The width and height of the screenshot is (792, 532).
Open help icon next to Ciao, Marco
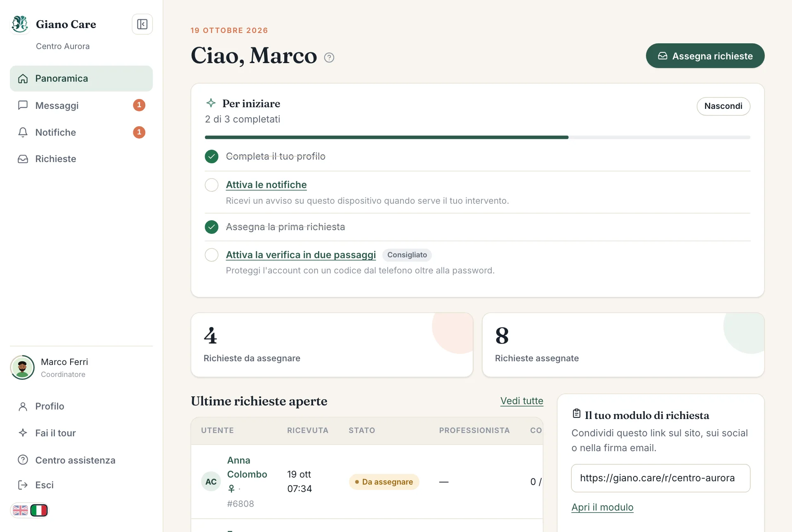pos(329,57)
